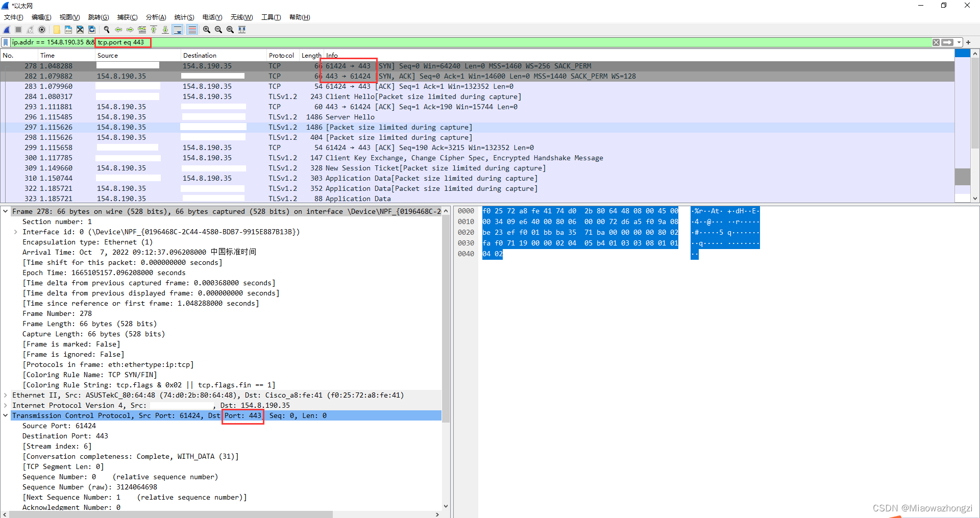
Task: Jump to the first packet
Action: coord(154,30)
